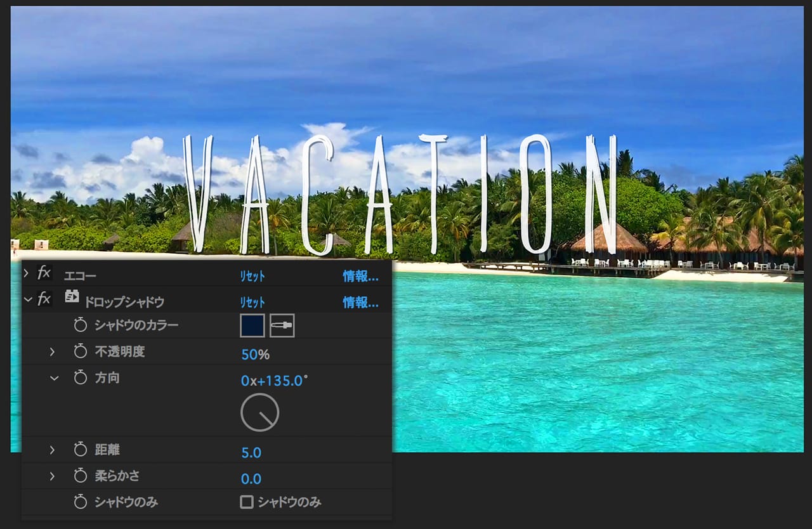Expand the 不透明度 property

(x=53, y=351)
